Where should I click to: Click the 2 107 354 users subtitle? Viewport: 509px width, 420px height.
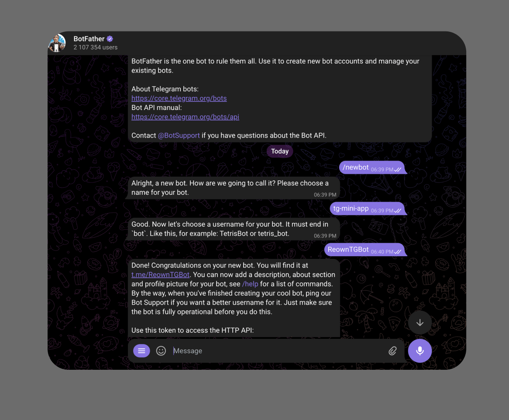pyautogui.click(x=96, y=48)
